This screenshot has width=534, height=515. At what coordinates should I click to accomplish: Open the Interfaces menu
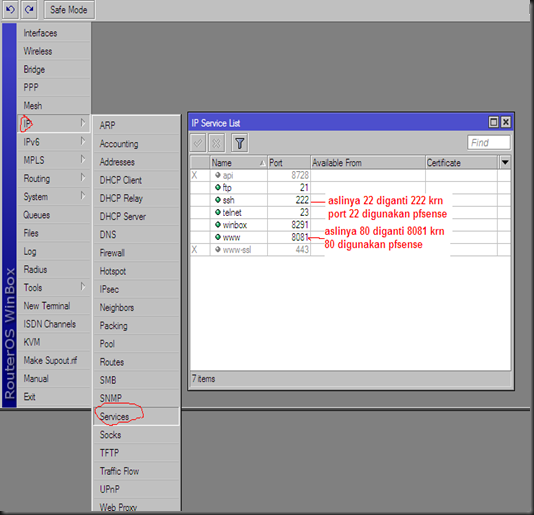coord(54,33)
